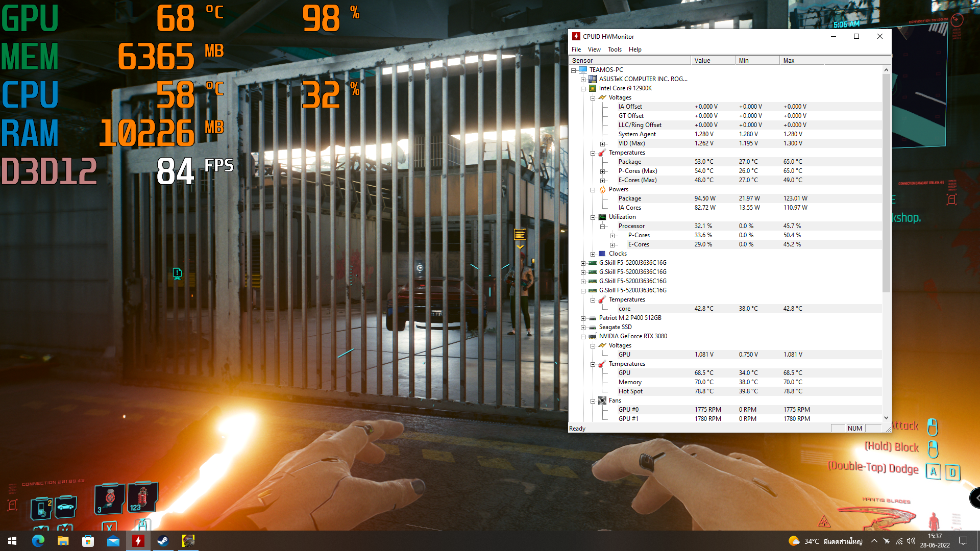Collapse the Intel Core i9 12900K node

tap(583, 89)
